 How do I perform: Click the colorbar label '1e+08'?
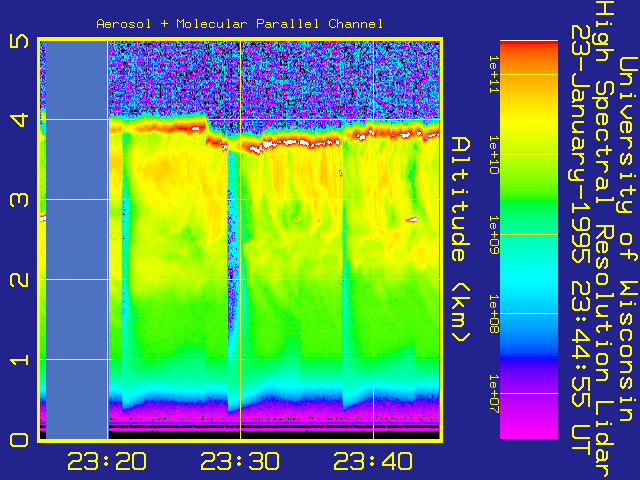point(493,314)
